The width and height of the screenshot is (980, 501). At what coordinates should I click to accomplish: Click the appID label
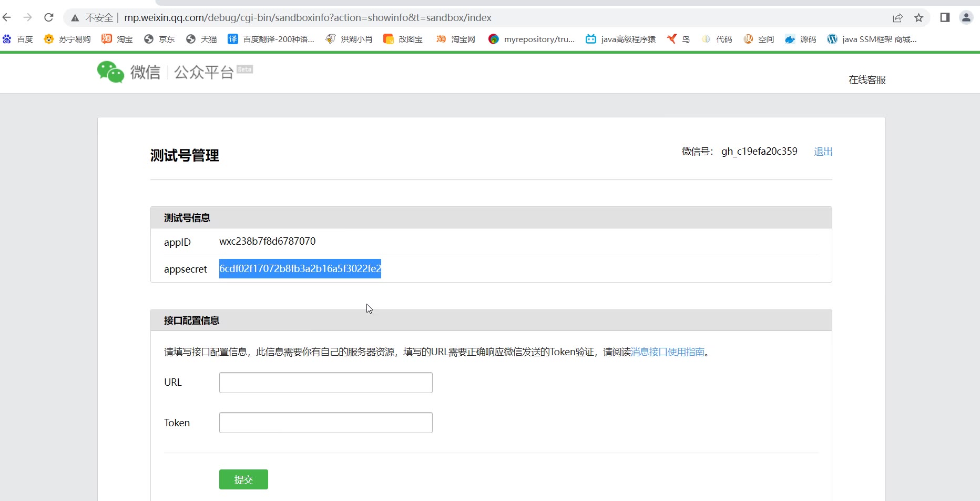pos(177,242)
